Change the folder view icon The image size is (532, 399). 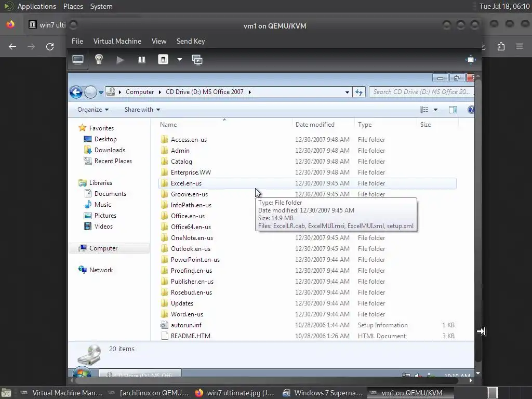pyautogui.click(x=424, y=110)
